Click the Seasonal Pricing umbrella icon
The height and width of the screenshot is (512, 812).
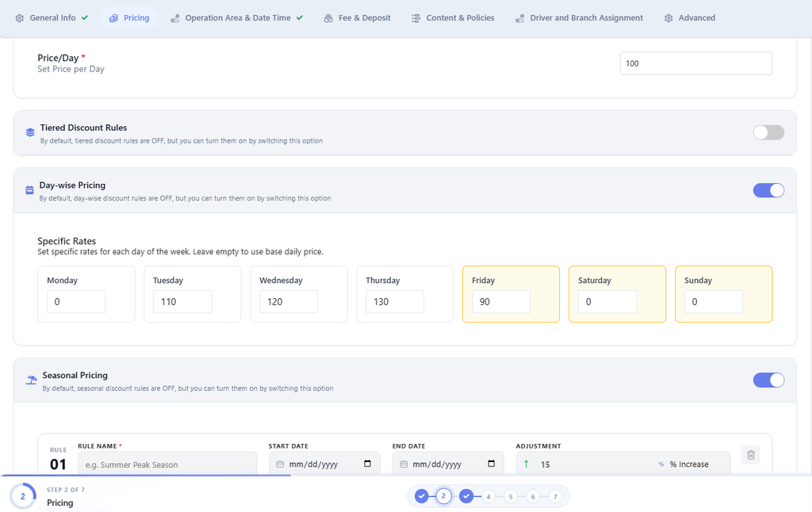[x=31, y=380]
